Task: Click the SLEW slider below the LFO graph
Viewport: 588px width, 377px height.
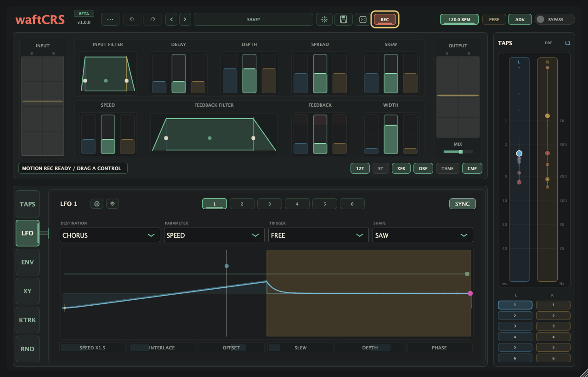Action: [300, 348]
